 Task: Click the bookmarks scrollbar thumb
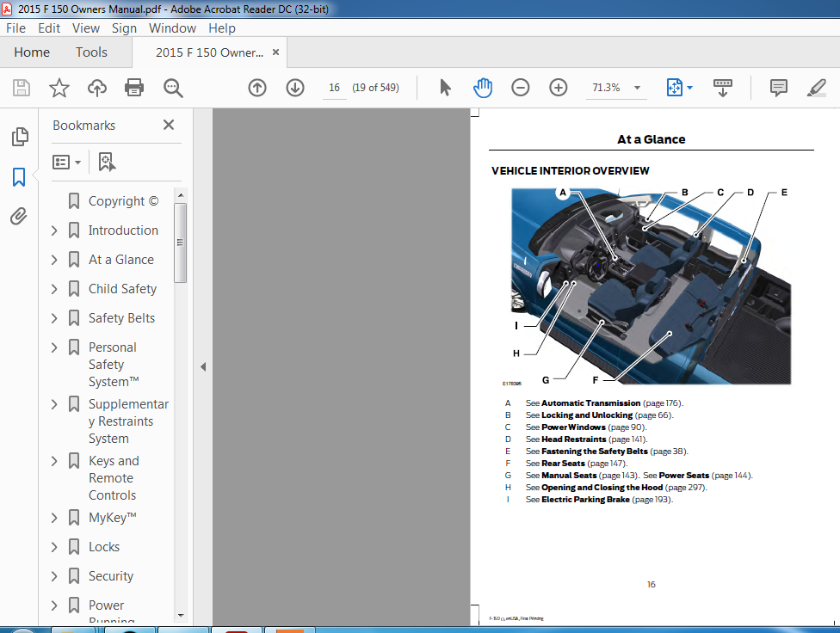tap(181, 243)
